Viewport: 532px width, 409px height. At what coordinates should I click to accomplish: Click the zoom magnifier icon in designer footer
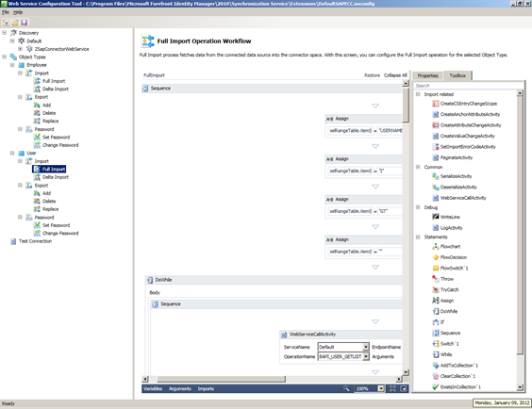[x=346, y=388]
